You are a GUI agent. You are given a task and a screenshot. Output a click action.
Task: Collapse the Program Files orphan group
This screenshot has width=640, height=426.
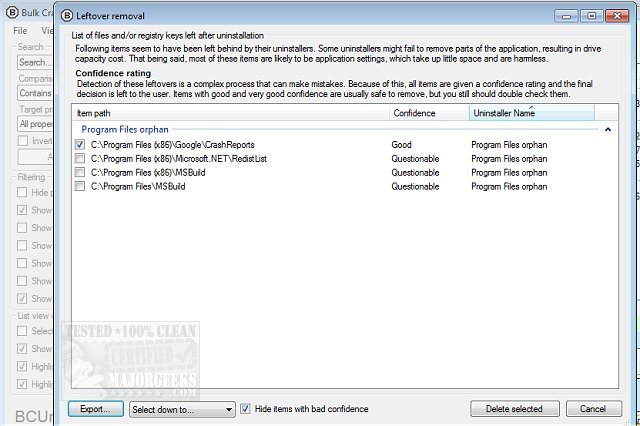pos(607,130)
